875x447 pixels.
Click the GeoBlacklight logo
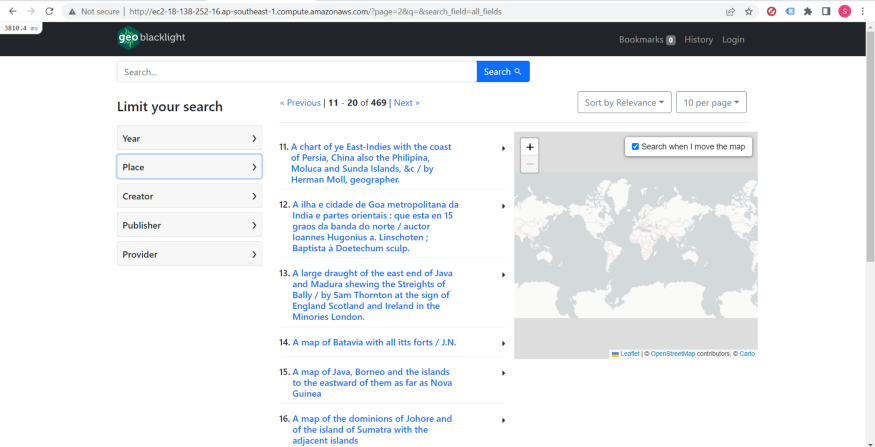point(151,38)
